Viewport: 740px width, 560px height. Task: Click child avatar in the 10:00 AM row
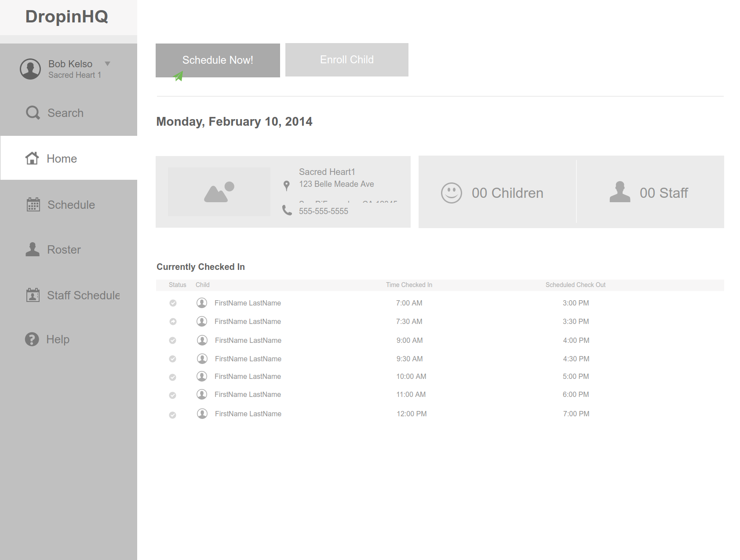click(x=202, y=376)
